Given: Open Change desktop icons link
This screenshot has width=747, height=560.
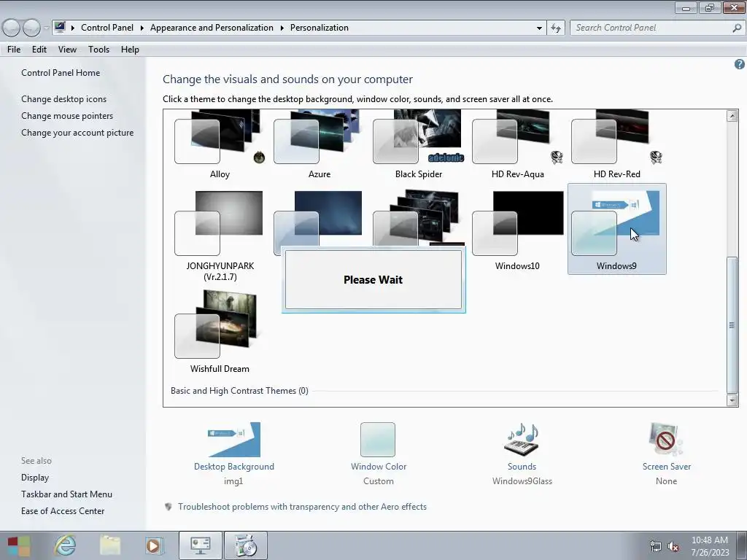Looking at the screenshot, I should (x=64, y=99).
